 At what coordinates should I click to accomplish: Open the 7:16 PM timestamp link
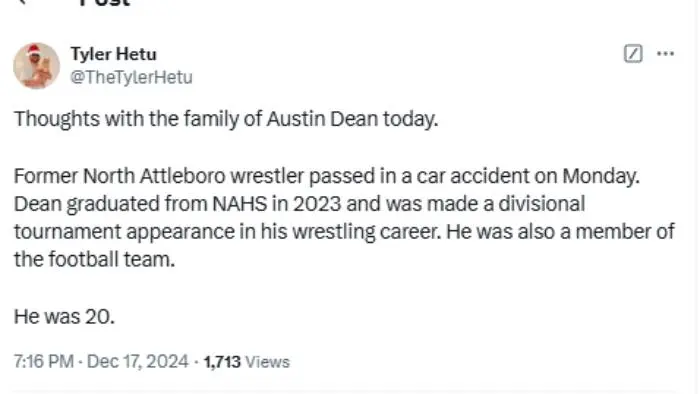tap(44, 361)
